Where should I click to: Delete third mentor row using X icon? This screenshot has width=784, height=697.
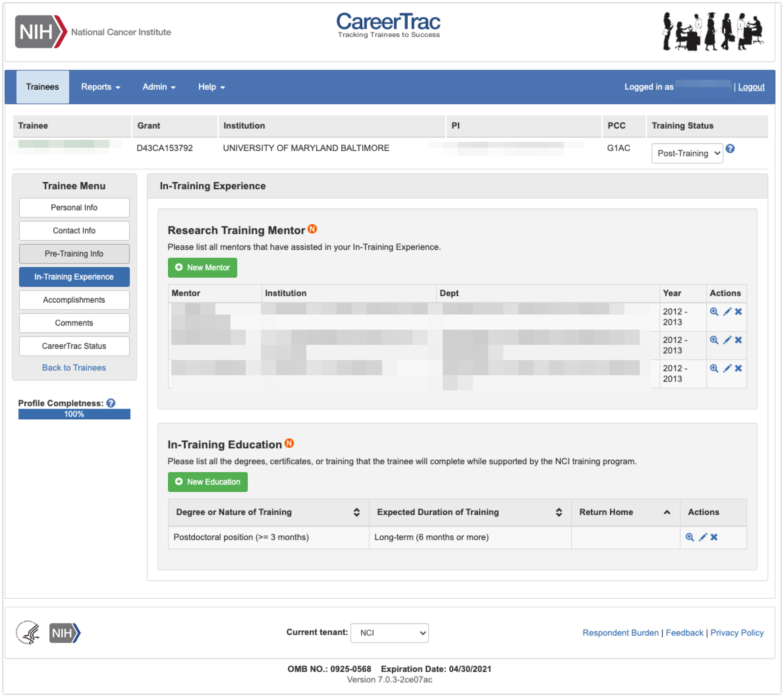[x=738, y=369]
